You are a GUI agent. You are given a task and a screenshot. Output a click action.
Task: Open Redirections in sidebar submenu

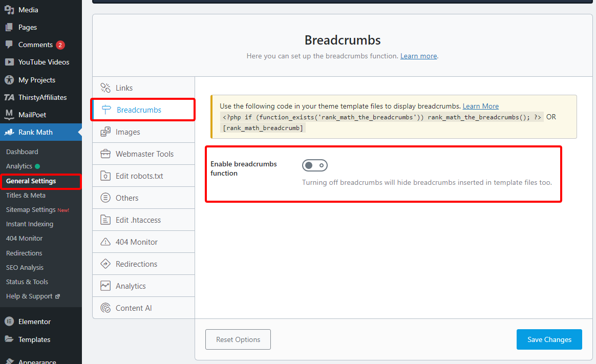tap(24, 253)
